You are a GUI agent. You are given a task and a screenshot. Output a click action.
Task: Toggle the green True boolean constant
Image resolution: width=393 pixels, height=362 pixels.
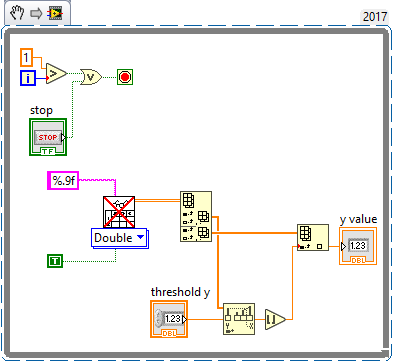(55, 261)
